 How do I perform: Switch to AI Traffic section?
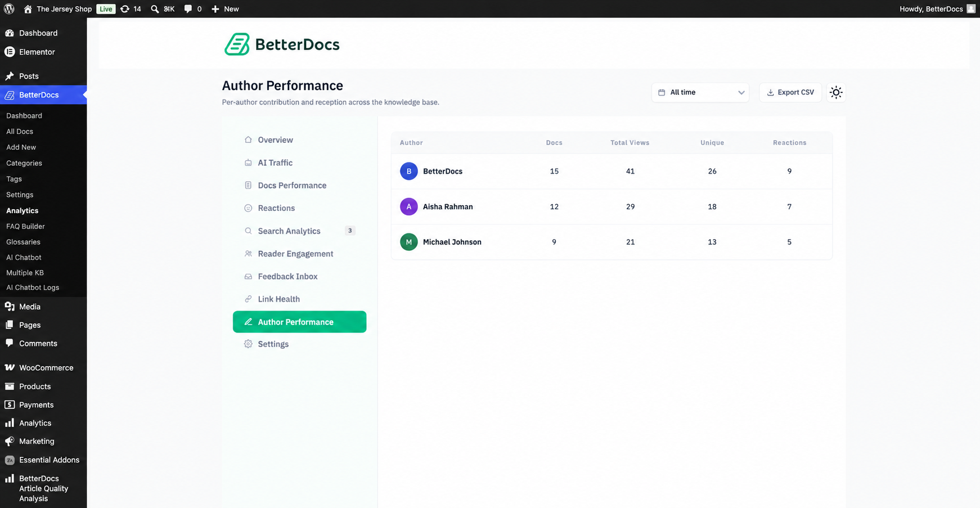(x=299, y=163)
